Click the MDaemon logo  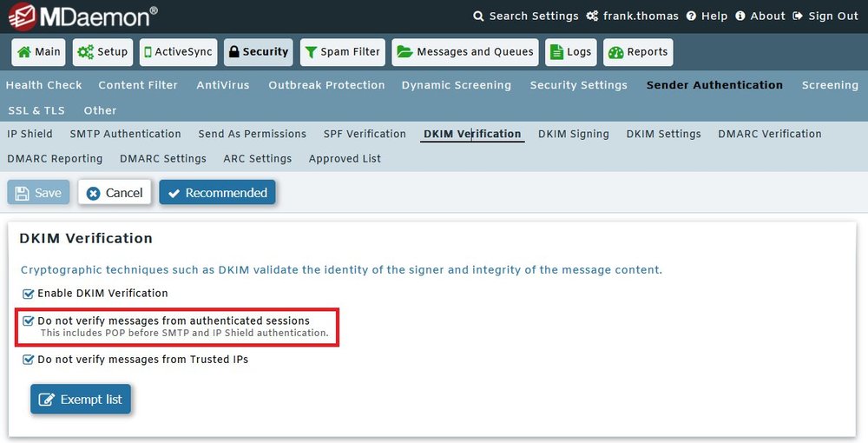click(x=83, y=17)
